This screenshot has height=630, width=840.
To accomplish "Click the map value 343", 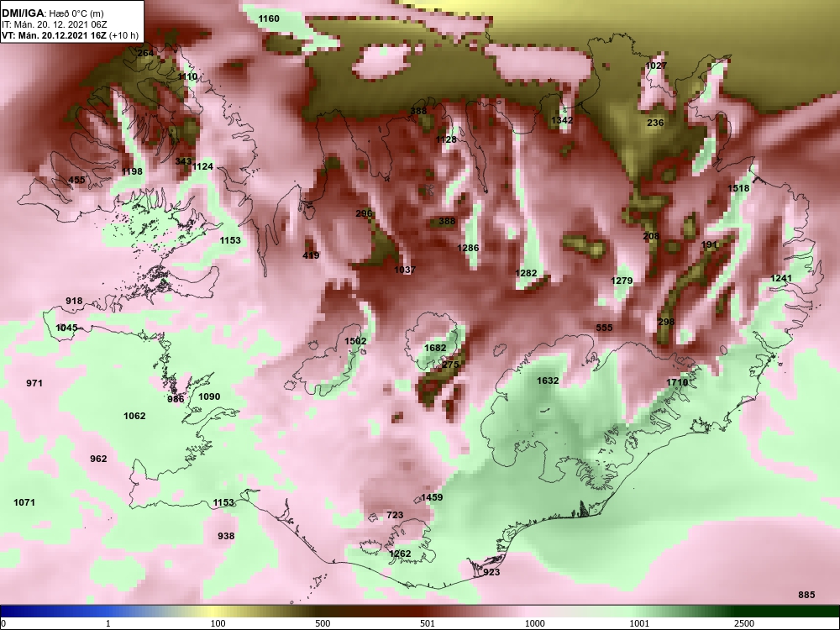I will point(183,161).
